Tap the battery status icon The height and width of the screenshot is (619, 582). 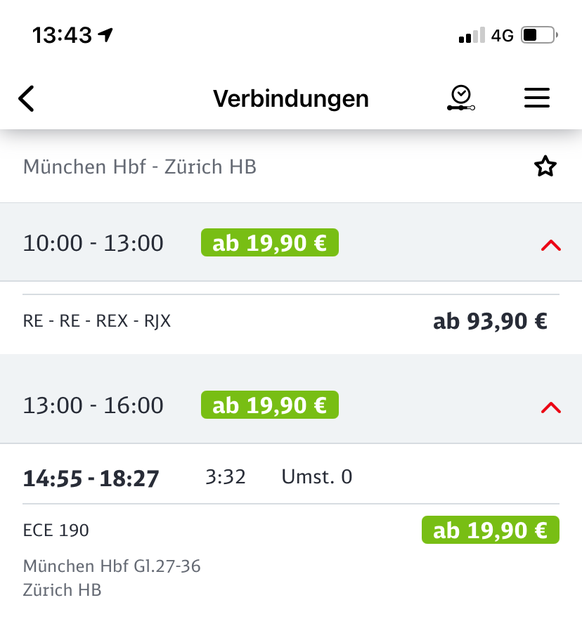pyautogui.click(x=539, y=35)
